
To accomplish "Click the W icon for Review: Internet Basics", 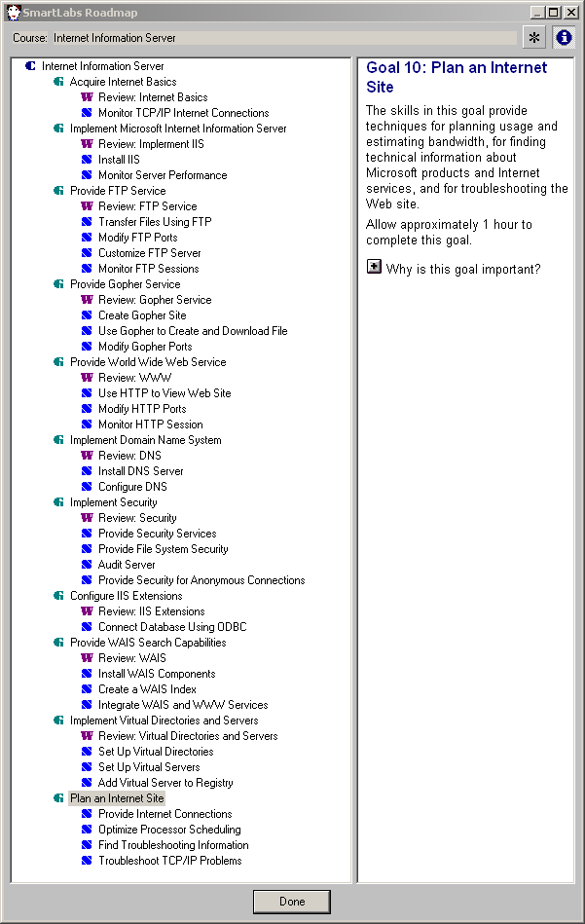I will tap(87, 97).
